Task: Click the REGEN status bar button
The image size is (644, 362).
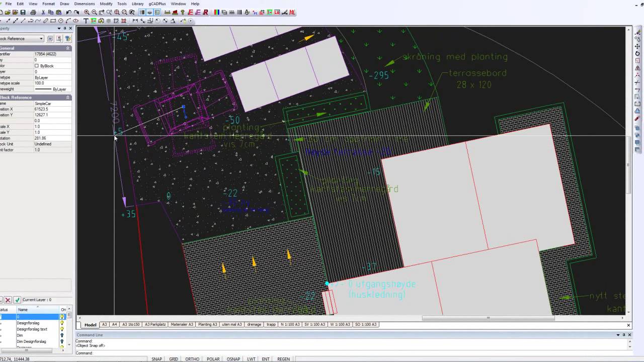Action: [x=283, y=359]
